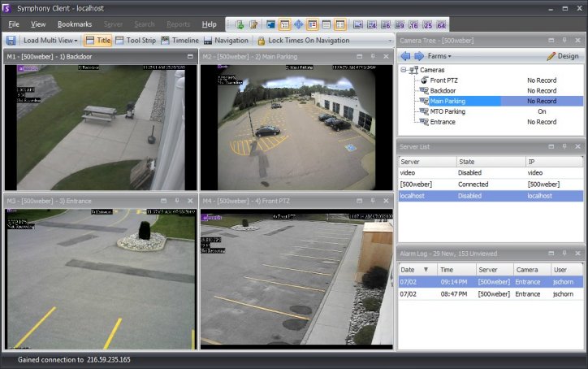
Task: Switch to the 6 camera view layout
Action: coord(386,24)
